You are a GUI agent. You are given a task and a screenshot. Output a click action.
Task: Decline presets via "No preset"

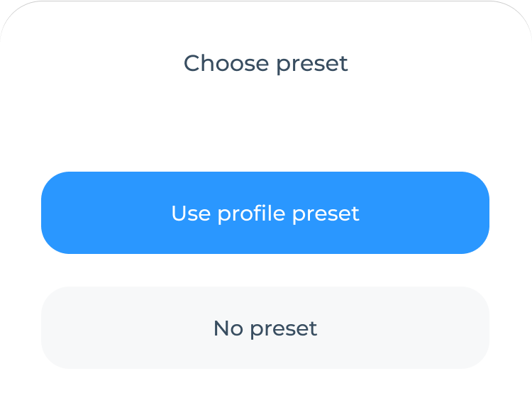point(265,328)
